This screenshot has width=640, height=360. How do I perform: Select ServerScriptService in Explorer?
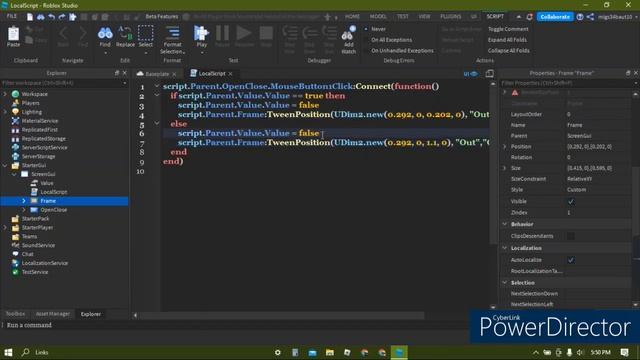[44, 147]
